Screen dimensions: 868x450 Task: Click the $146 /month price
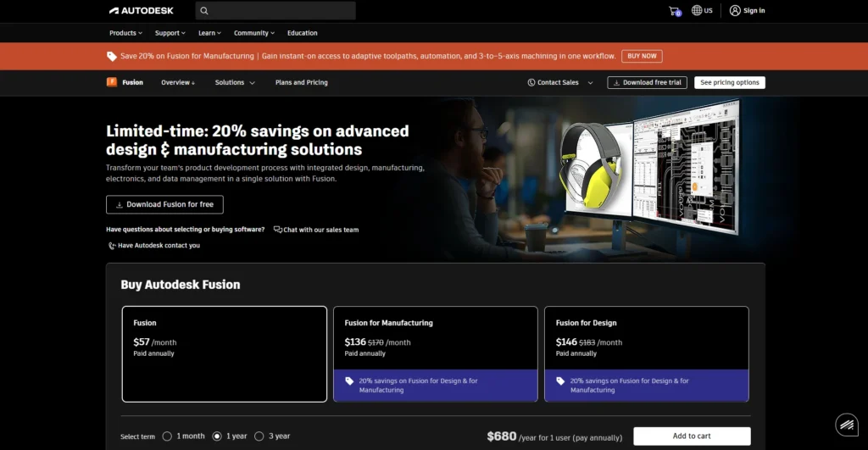[x=589, y=342]
